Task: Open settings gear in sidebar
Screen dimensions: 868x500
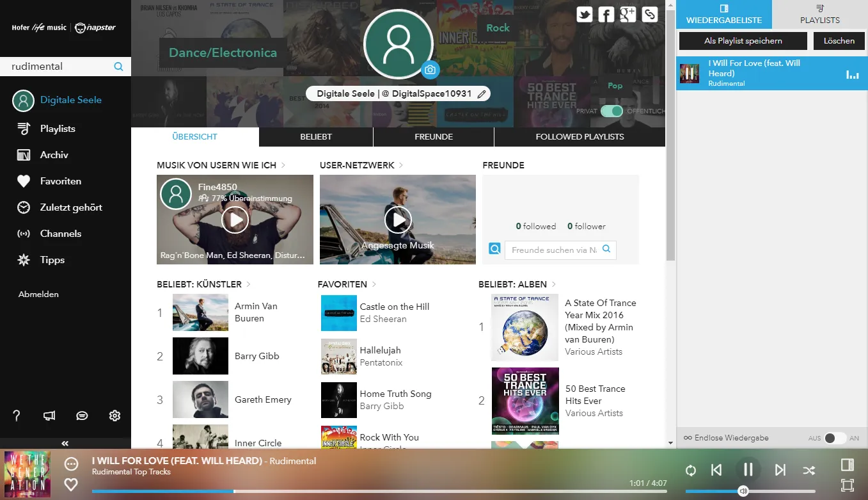Action: (x=114, y=415)
